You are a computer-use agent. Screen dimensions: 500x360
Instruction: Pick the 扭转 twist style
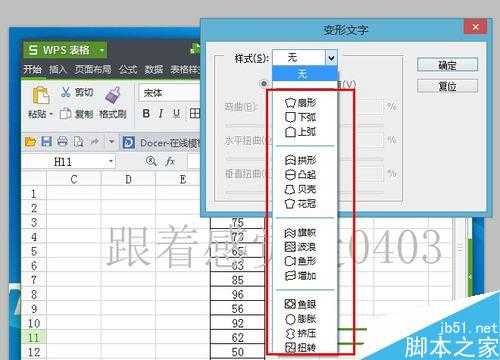300,348
